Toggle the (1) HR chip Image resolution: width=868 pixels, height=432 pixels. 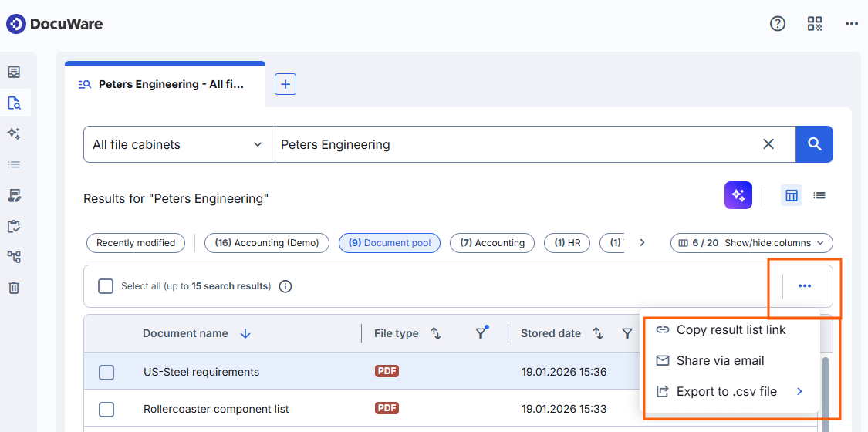[567, 243]
